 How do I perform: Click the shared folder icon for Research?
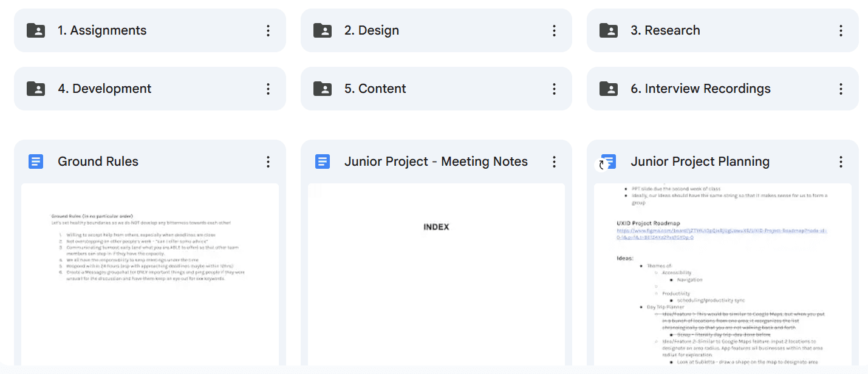click(x=609, y=30)
